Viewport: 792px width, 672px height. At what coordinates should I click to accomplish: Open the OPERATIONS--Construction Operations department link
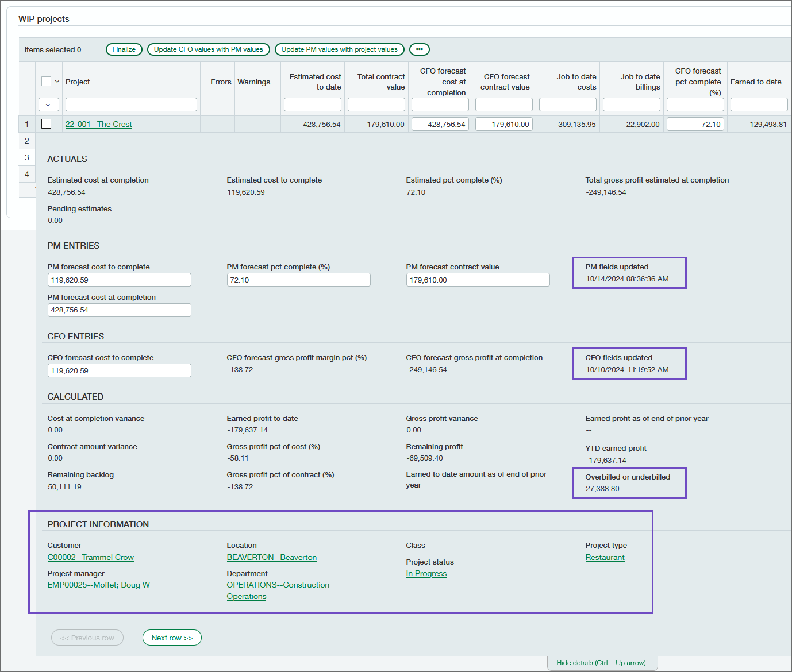coord(278,585)
